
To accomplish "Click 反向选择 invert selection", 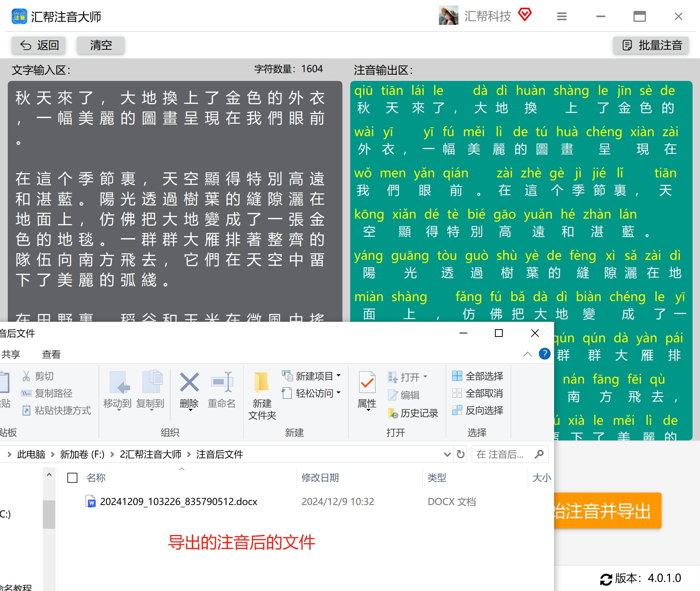I will 478,410.
